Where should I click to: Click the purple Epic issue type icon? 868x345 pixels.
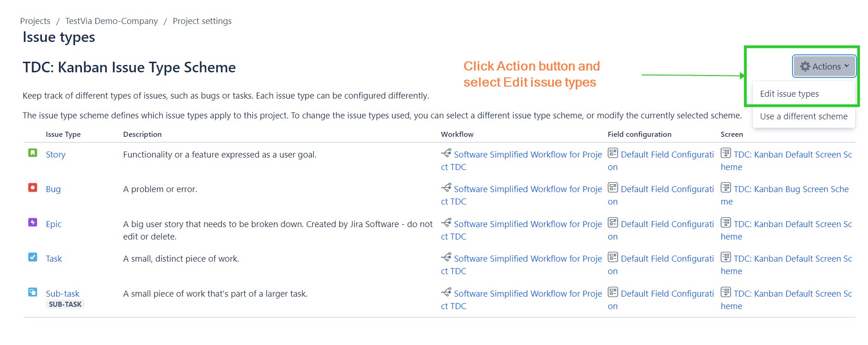pos(33,222)
